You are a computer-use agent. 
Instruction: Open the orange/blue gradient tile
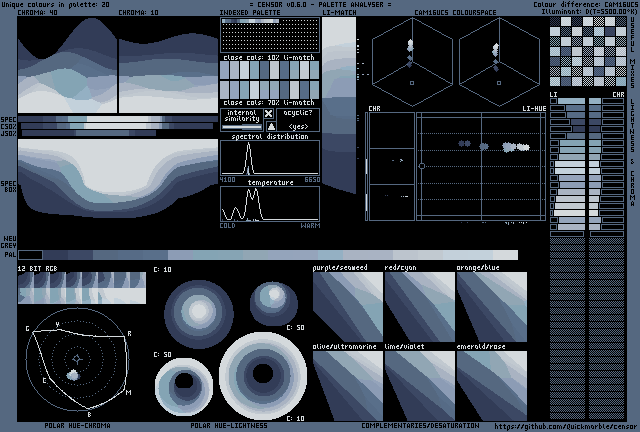(491, 307)
